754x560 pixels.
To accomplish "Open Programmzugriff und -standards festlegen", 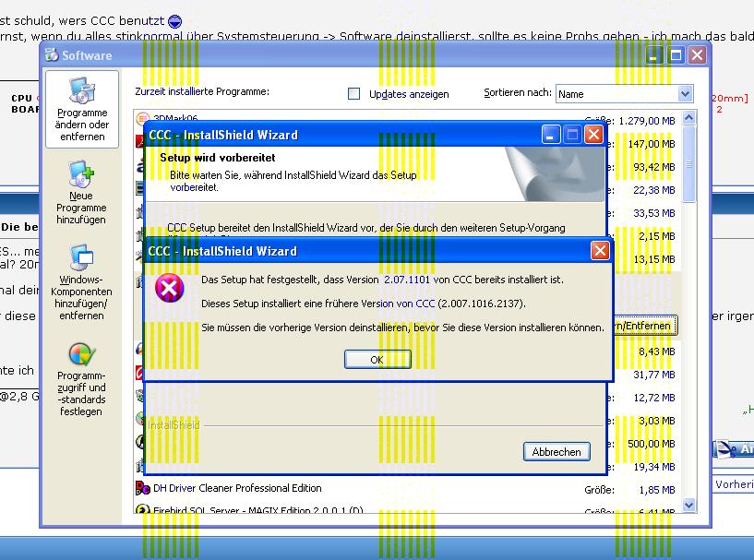I will point(81,379).
